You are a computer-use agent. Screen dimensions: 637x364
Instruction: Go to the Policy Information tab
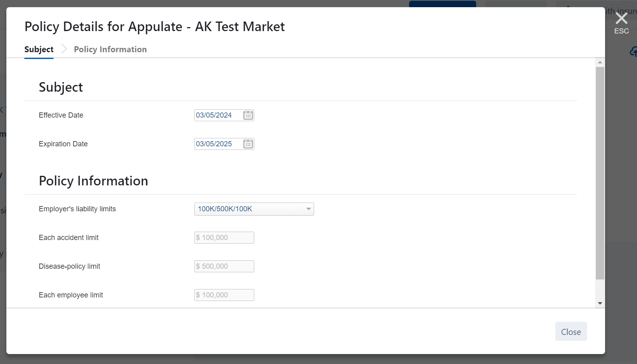[110, 49]
